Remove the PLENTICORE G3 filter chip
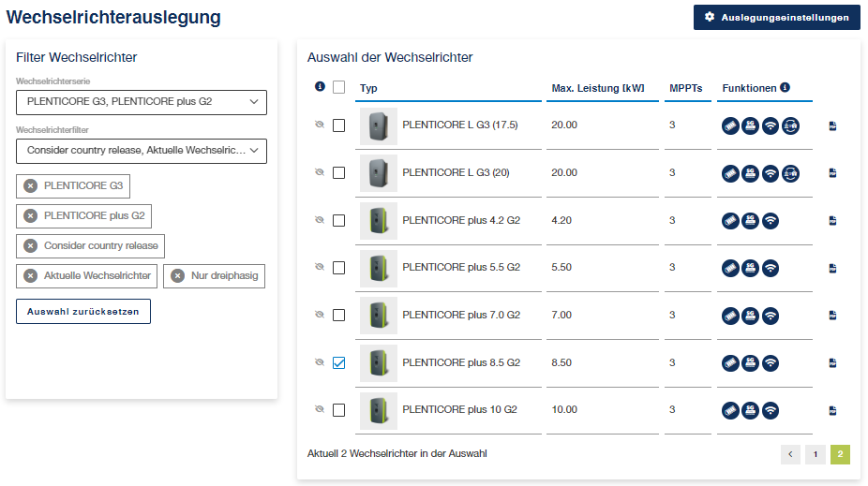Image resolution: width=868 pixels, height=486 pixels. (x=31, y=185)
